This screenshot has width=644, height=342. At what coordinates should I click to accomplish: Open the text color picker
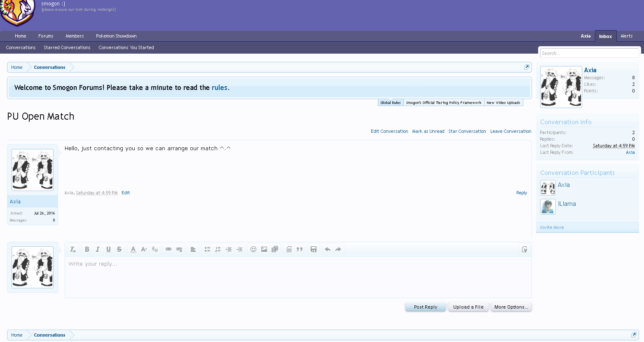(x=133, y=249)
